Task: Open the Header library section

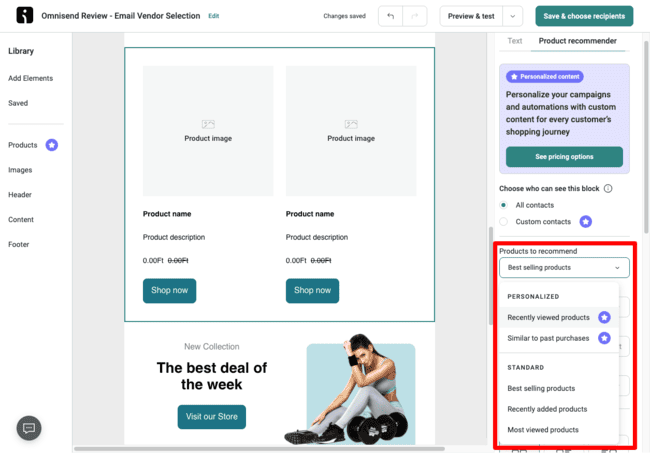Action: pos(20,195)
